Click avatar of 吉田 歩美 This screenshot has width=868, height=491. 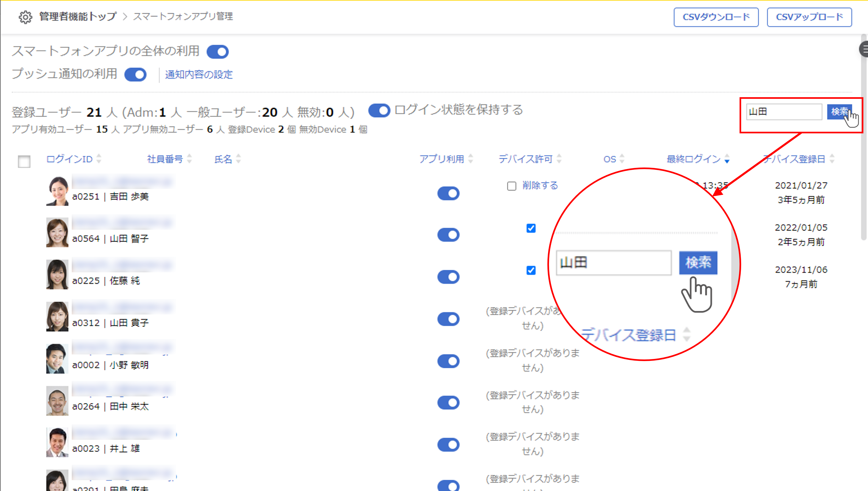tap(57, 191)
